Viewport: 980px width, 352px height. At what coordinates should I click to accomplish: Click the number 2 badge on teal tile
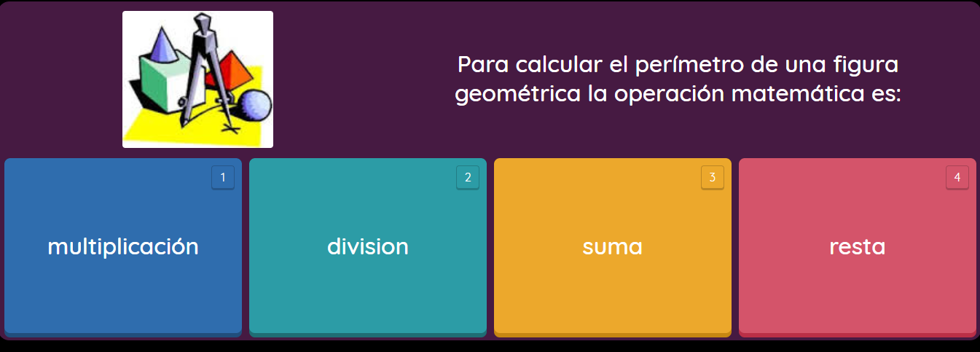click(x=468, y=177)
